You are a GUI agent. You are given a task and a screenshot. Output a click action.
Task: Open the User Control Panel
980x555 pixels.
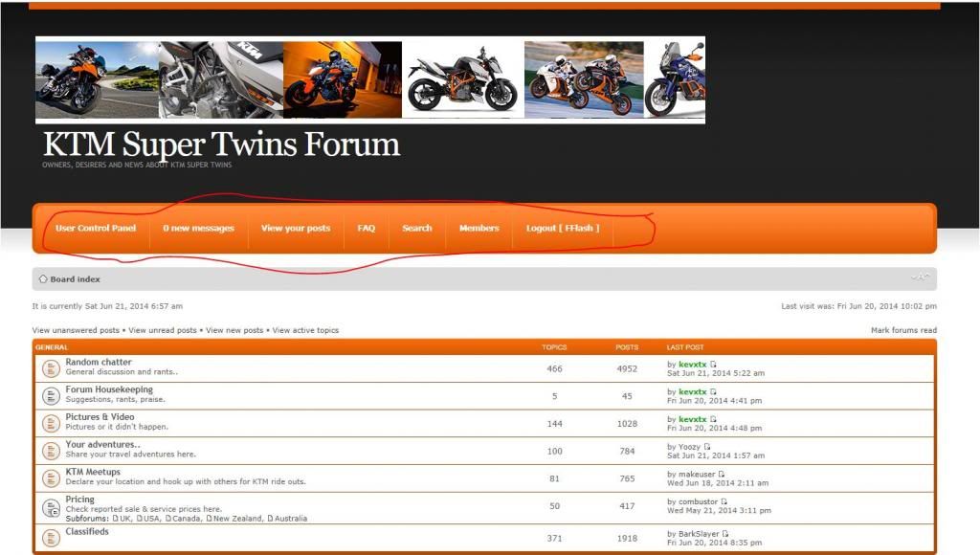96,228
